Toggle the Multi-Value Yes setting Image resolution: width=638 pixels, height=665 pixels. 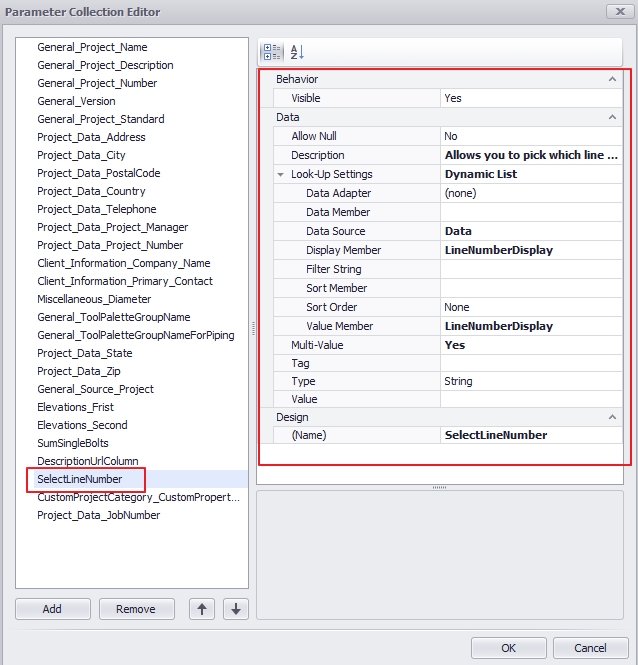[x=531, y=345]
